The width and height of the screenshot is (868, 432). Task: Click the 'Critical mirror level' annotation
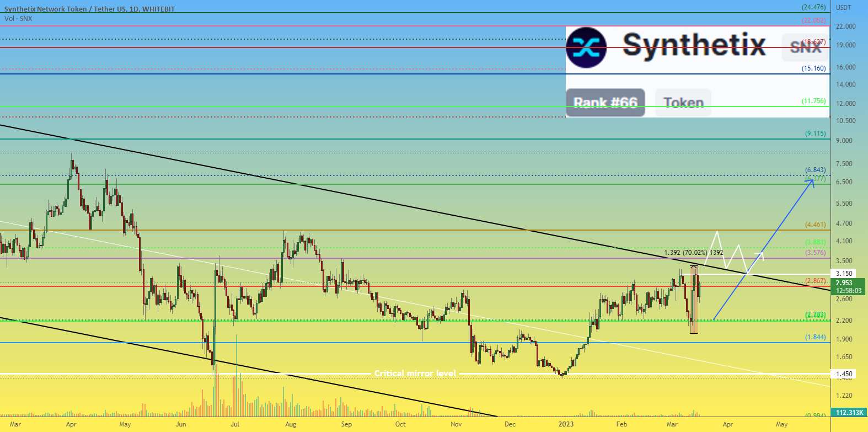(415, 374)
